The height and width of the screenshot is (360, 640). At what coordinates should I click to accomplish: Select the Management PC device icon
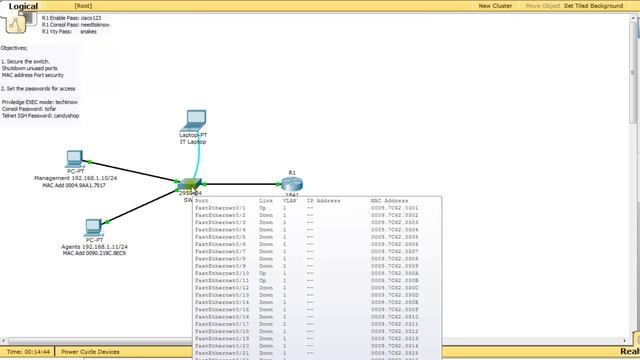pos(75,159)
